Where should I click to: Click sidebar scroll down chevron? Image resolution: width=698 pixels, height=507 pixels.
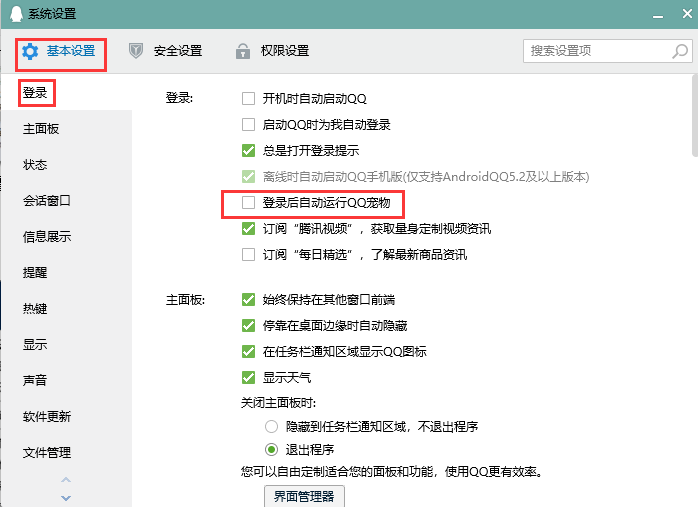click(66, 498)
